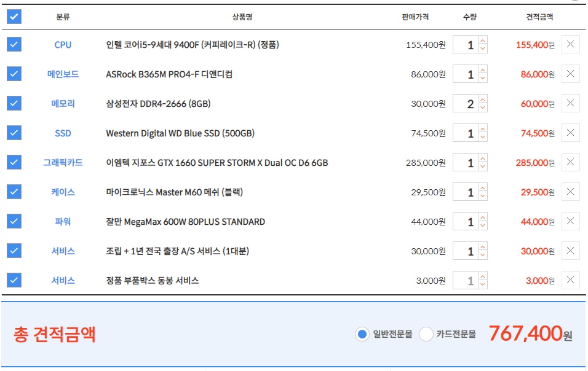Remove the 메인보드 row with X icon
This screenshot has width=588, height=371.
point(570,74)
